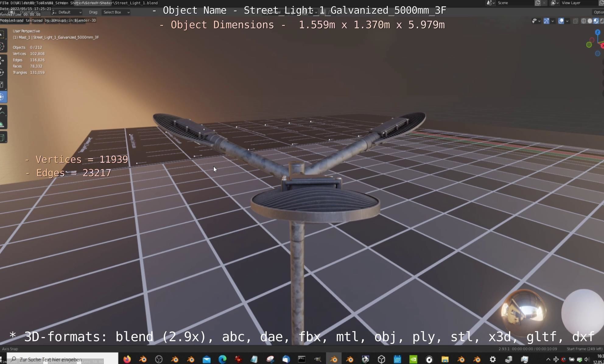The height and width of the screenshot is (364, 604).
Task: Open object visibility and selectability dropdown
Action: point(536,21)
